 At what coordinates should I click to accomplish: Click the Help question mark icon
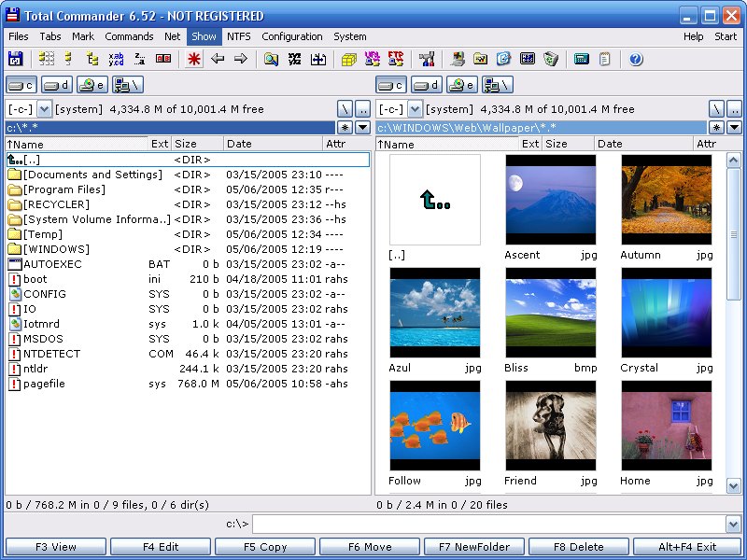[634, 59]
